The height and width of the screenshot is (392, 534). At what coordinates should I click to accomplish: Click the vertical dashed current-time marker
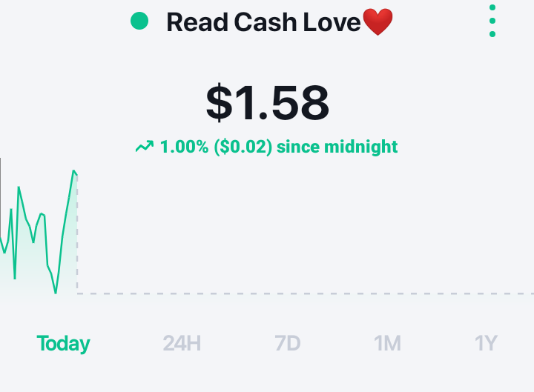[77, 234]
